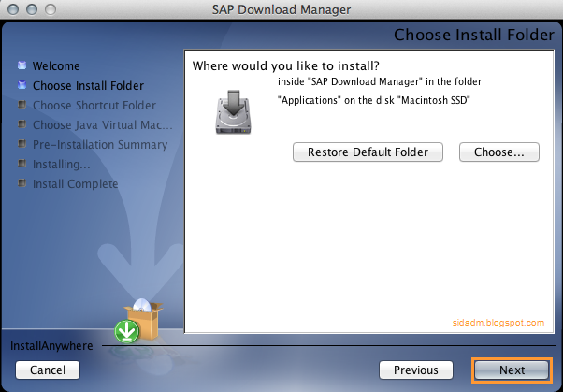Select the Choose Java Virtual Mac... step label

click(103, 125)
